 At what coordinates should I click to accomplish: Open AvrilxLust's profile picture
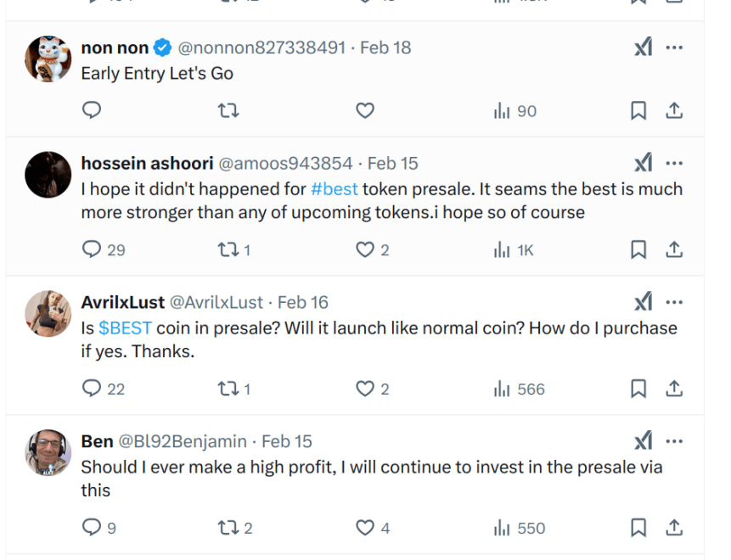click(48, 313)
